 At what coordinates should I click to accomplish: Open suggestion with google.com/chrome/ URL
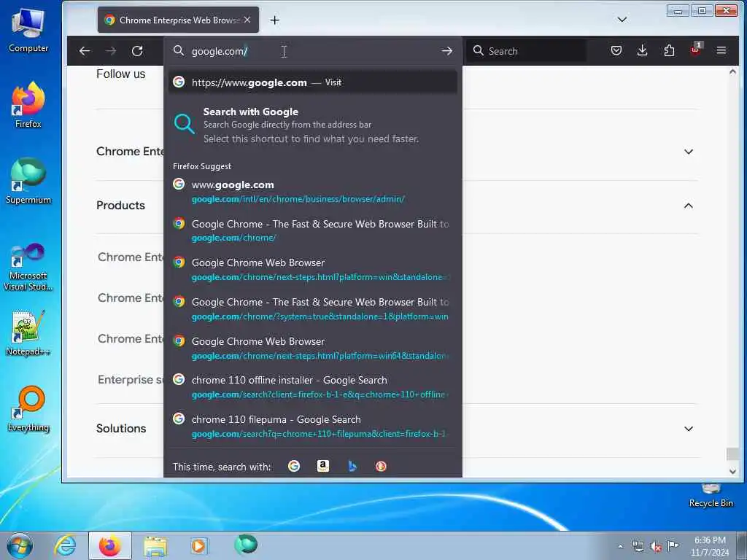(x=312, y=230)
